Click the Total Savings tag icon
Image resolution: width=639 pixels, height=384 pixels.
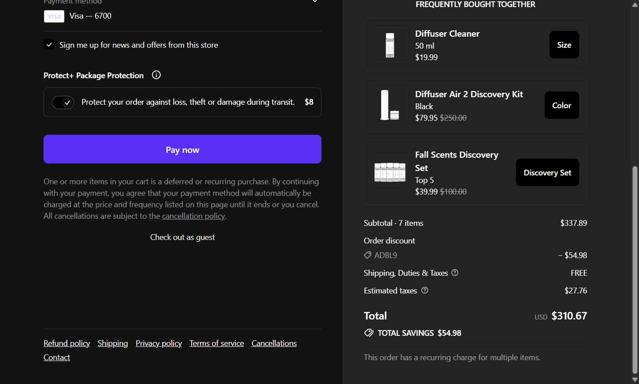coord(368,333)
